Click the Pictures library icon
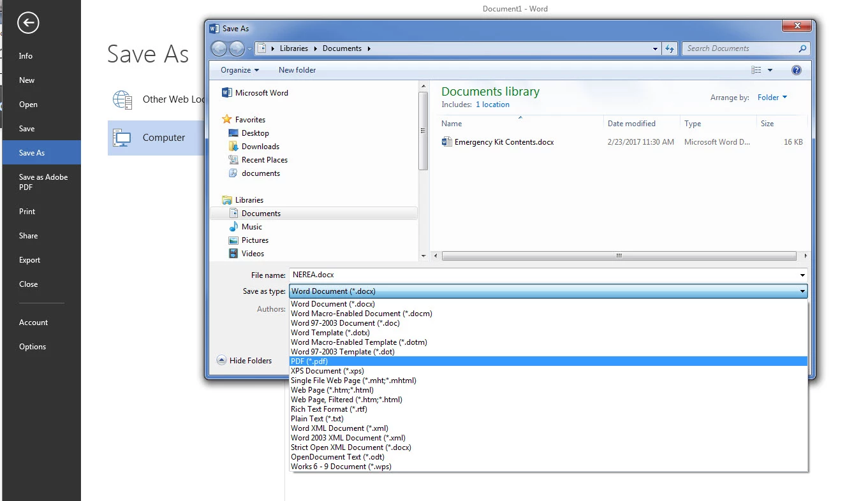This screenshot has height=501, width=868. 233,240
